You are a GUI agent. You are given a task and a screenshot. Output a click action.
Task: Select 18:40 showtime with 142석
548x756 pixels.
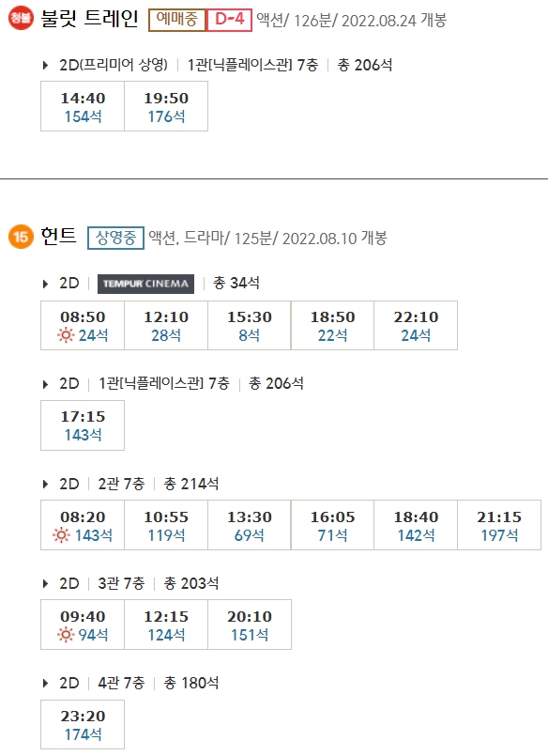click(416, 525)
